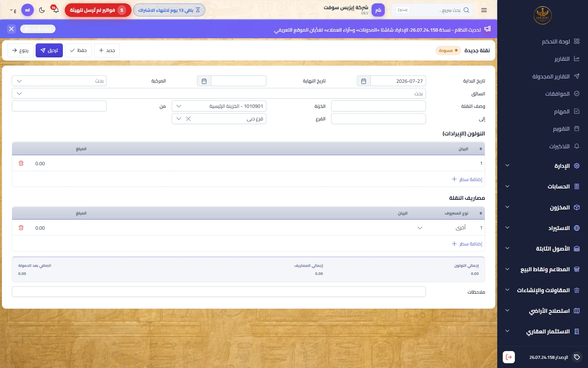Viewport: 588px width, 368px height.
Task: Open the vehicle (المركبة) search dropdown
Action: 59,81
